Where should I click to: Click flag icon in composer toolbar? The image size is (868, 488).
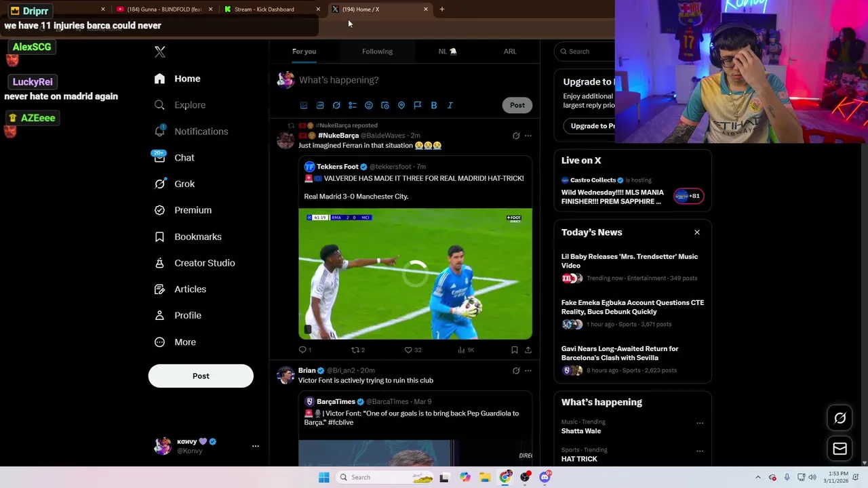pyautogui.click(x=418, y=105)
